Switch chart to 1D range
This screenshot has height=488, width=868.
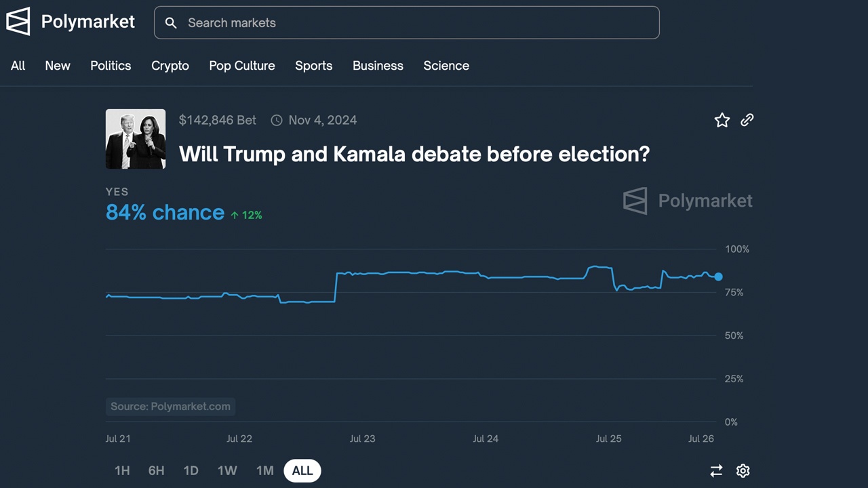click(191, 470)
